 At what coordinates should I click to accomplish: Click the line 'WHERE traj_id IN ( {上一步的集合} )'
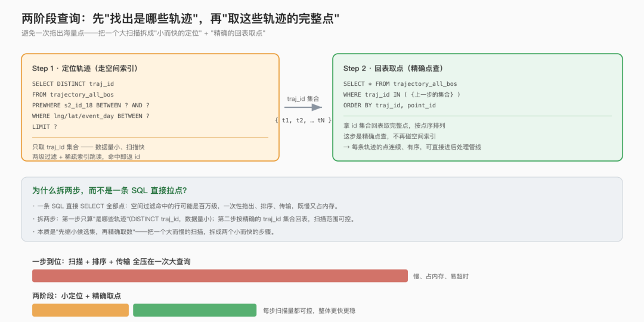[402, 94]
